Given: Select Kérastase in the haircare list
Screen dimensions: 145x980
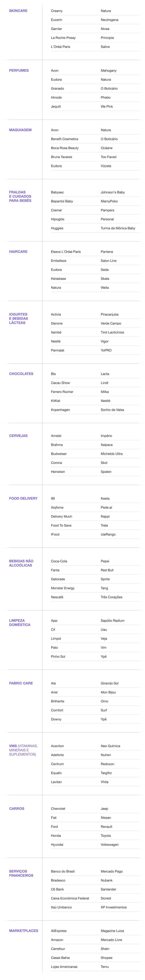Looking at the screenshot, I should pos(58,279).
